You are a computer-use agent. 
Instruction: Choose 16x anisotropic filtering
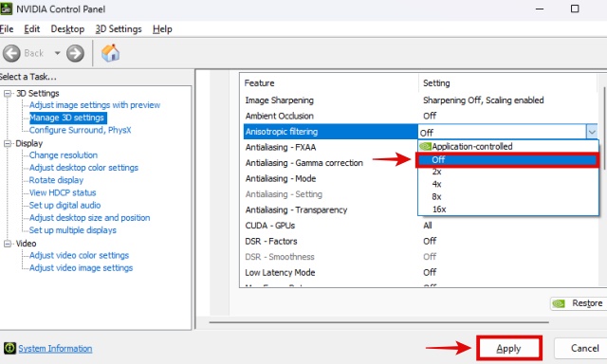coord(508,209)
